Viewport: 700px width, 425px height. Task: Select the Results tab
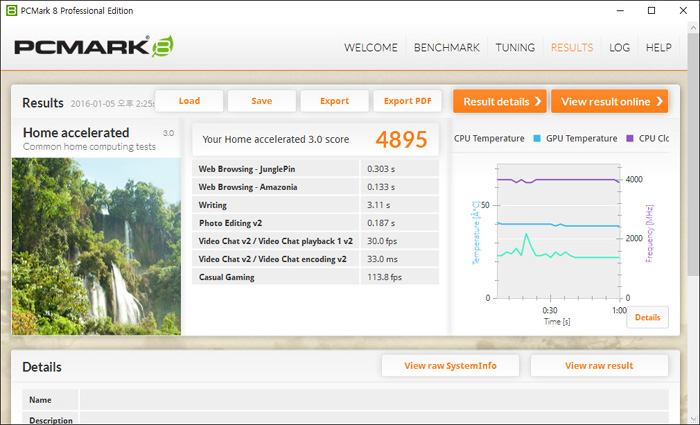572,48
